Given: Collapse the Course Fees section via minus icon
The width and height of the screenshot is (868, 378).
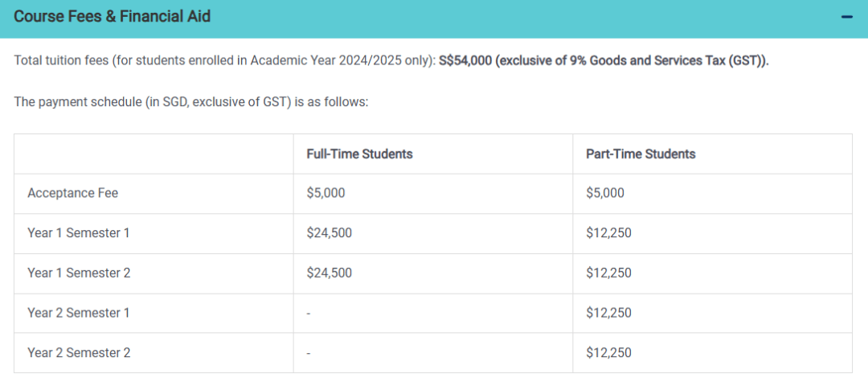Looking at the screenshot, I should [x=846, y=17].
